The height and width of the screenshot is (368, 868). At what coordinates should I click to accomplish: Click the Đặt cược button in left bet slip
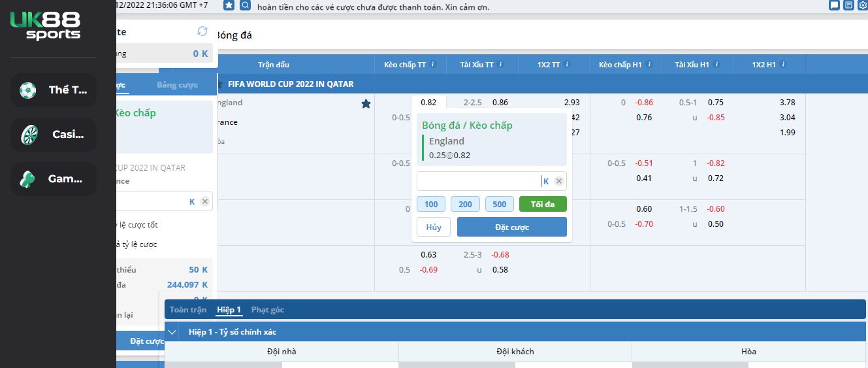[x=146, y=341]
